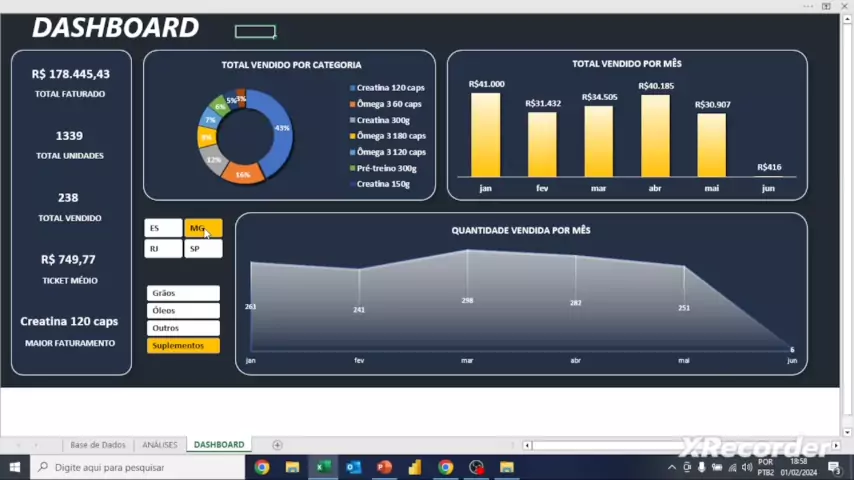The width and height of the screenshot is (854, 480).
Task: Select the Suplementos slicer item
Action: pyautogui.click(x=183, y=346)
